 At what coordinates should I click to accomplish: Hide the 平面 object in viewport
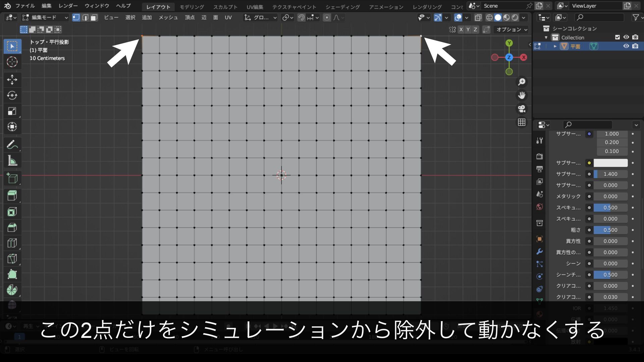[626, 46]
